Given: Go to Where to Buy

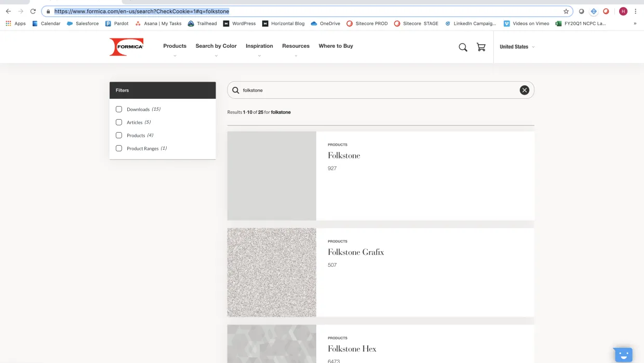Looking at the screenshot, I should [336, 46].
